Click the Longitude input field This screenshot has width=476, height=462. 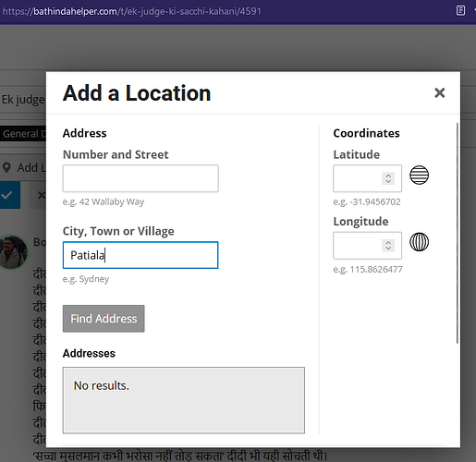[367, 246]
